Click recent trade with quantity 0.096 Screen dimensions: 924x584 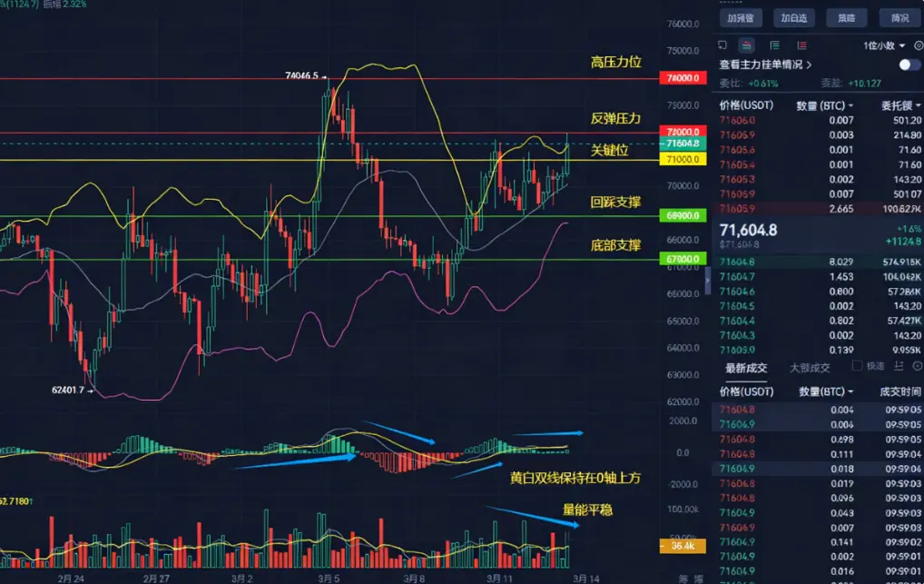818,498
